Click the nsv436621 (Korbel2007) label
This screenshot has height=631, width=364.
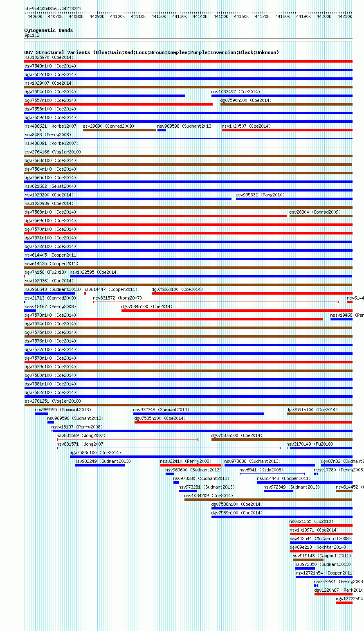click(52, 126)
